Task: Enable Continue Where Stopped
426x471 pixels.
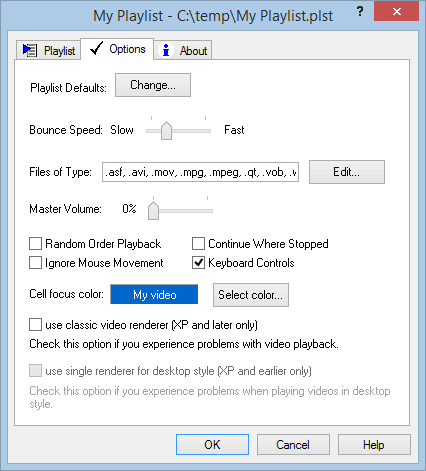Action: click(x=198, y=244)
